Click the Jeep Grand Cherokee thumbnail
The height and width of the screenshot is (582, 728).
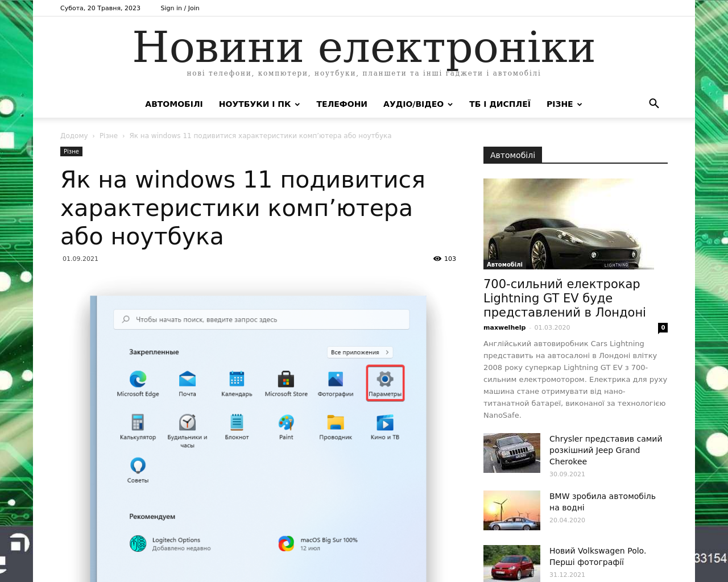pos(512,453)
